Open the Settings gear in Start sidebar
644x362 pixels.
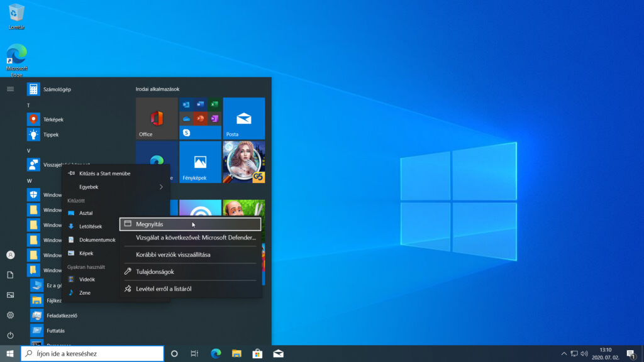pos(10,315)
